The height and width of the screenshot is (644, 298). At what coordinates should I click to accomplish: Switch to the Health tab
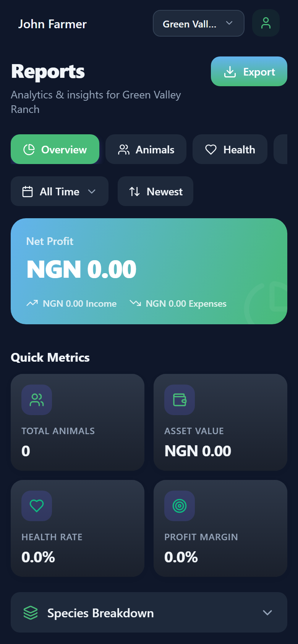pyautogui.click(x=230, y=149)
